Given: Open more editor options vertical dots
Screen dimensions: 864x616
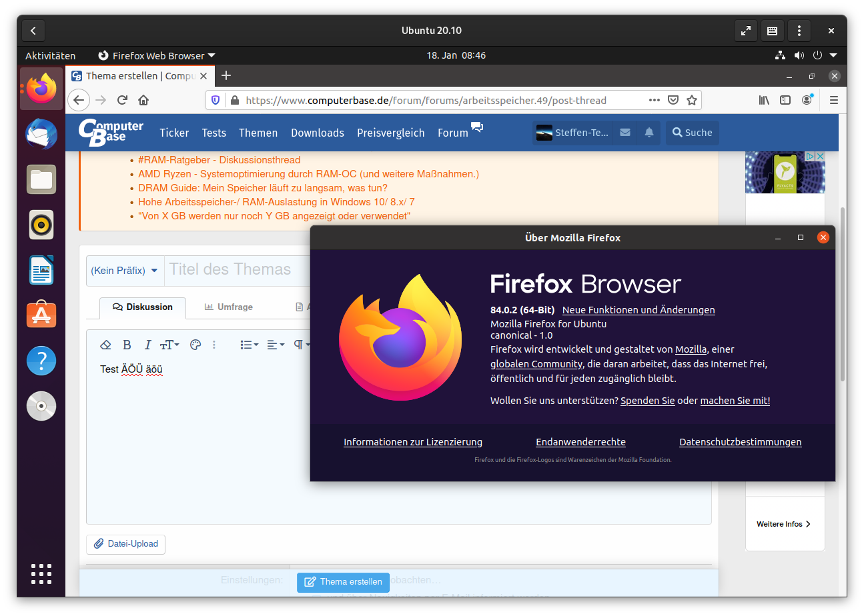Looking at the screenshot, I should [214, 345].
